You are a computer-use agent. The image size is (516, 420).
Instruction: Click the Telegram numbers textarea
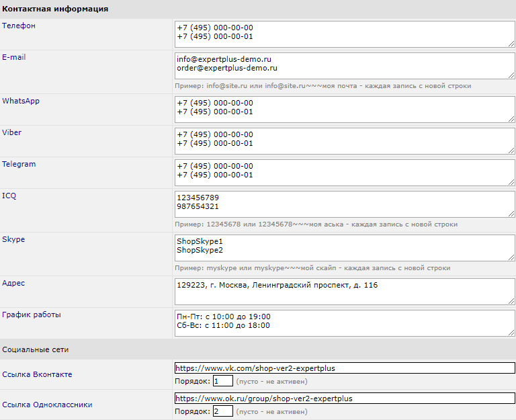point(345,173)
